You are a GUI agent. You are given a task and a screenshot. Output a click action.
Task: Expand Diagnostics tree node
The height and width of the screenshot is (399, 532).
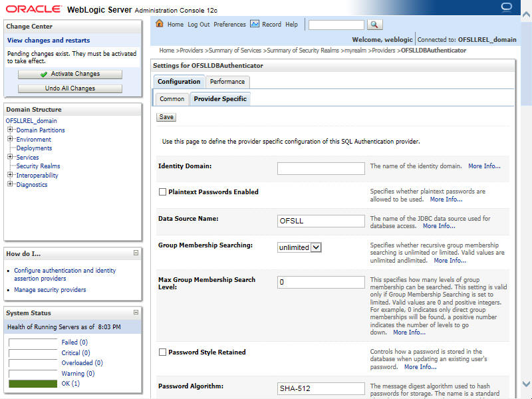tap(10, 184)
